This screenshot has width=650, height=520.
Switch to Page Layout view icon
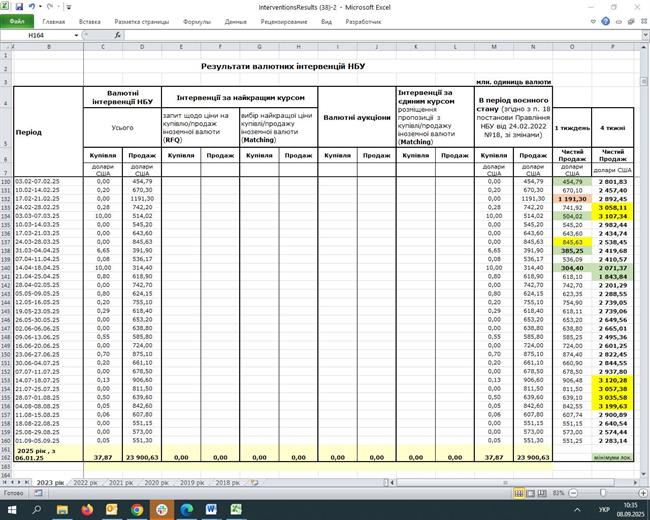tap(530, 493)
